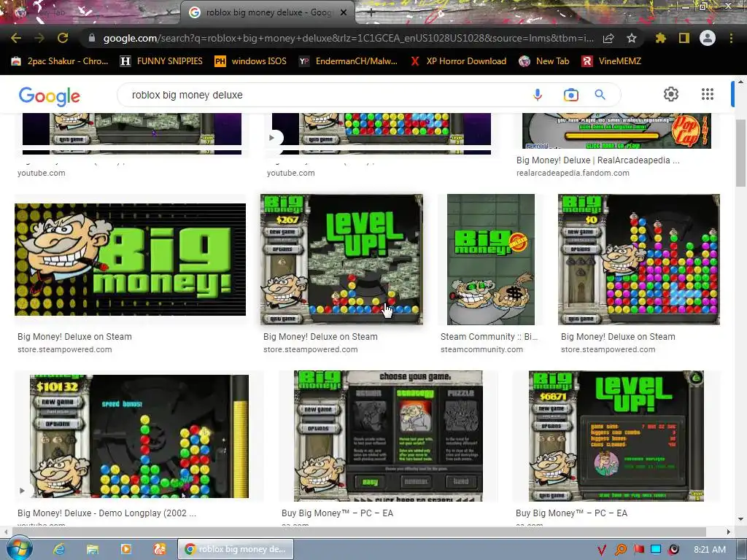Open the $0 colorful coins game thumbnail

[x=639, y=260]
